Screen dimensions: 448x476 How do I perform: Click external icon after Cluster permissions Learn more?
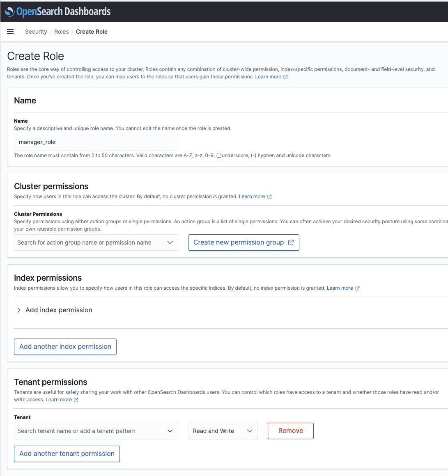tap(269, 197)
